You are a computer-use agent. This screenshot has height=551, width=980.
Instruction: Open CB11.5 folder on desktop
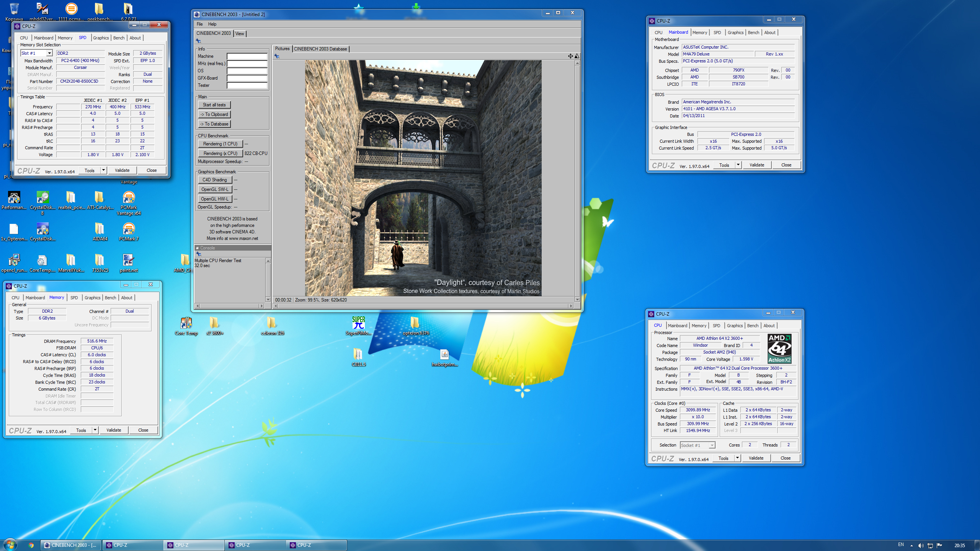(358, 357)
